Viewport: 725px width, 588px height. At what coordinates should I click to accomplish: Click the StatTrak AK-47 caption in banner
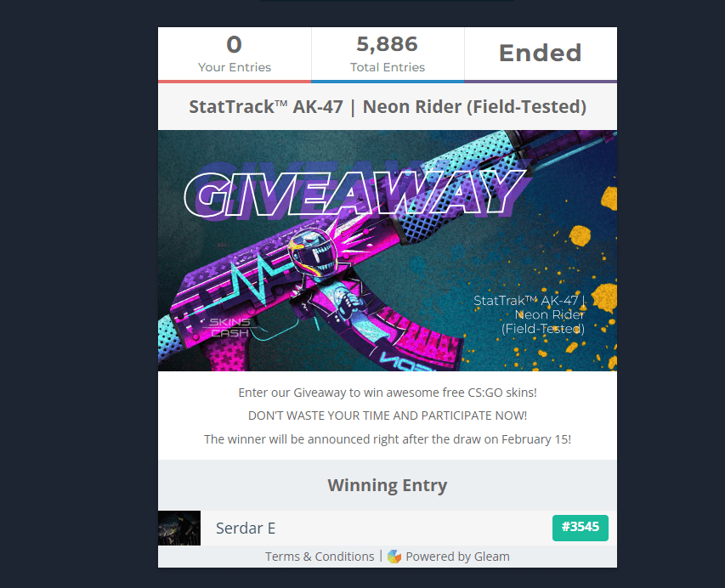530,314
